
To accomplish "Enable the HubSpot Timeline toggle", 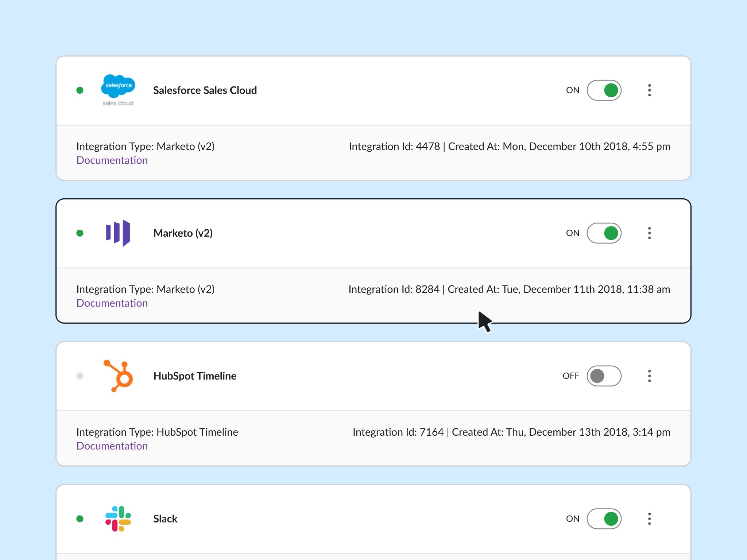I will tap(604, 376).
